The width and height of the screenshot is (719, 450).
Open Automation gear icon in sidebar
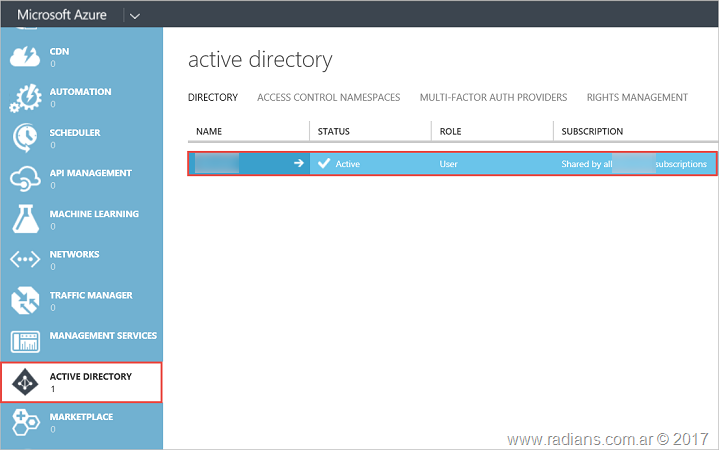24,97
